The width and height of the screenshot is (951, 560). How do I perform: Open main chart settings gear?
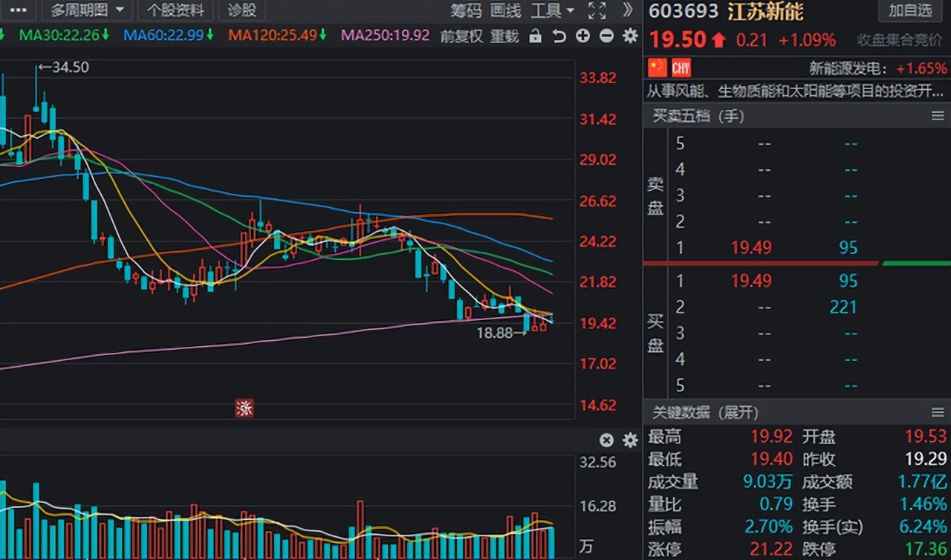tap(630, 36)
